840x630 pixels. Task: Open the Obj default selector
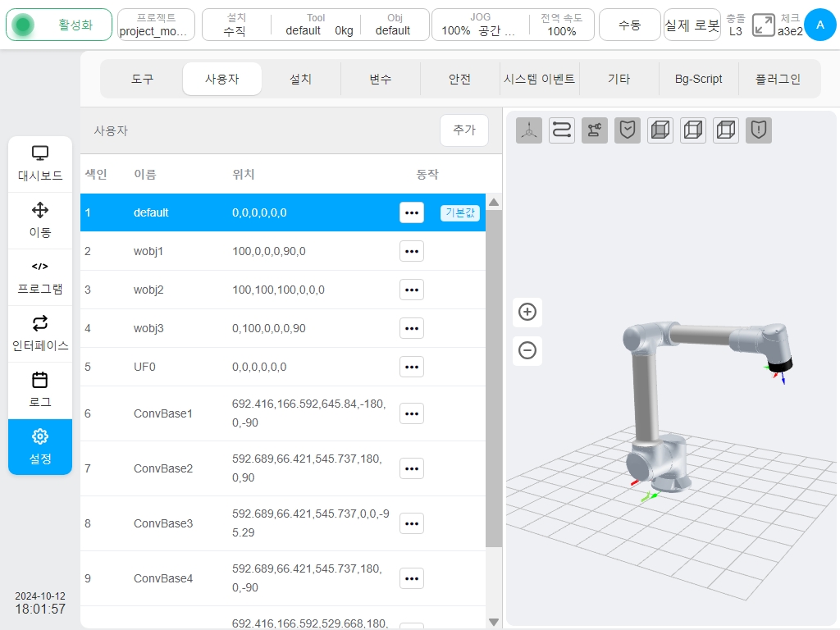(395, 25)
